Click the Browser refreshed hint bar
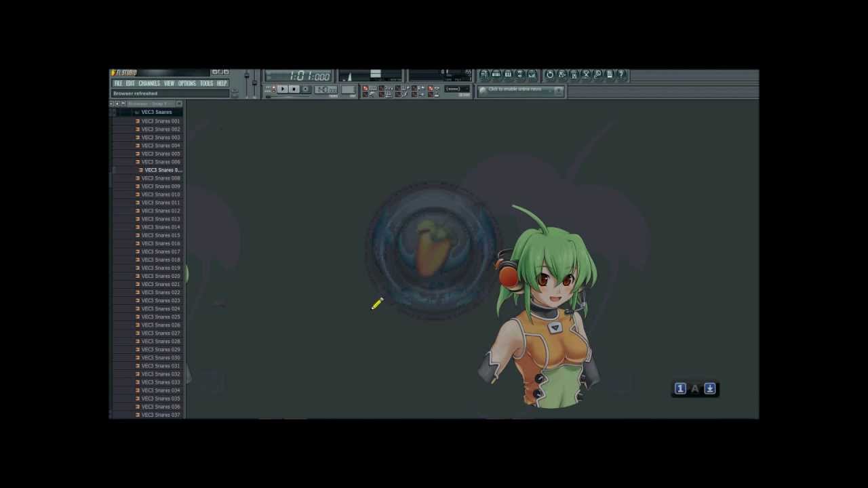Screen dimensions: 868x488 pos(170,94)
